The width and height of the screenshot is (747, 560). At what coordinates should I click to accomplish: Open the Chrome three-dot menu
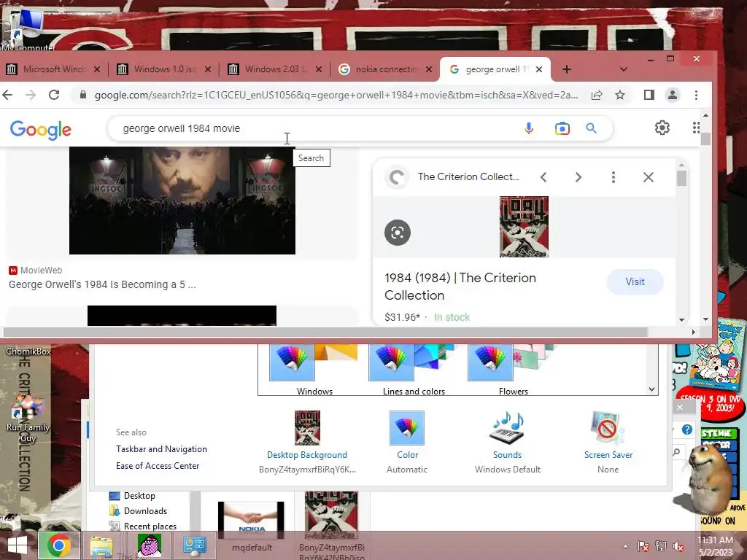pyautogui.click(x=696, y=95)
